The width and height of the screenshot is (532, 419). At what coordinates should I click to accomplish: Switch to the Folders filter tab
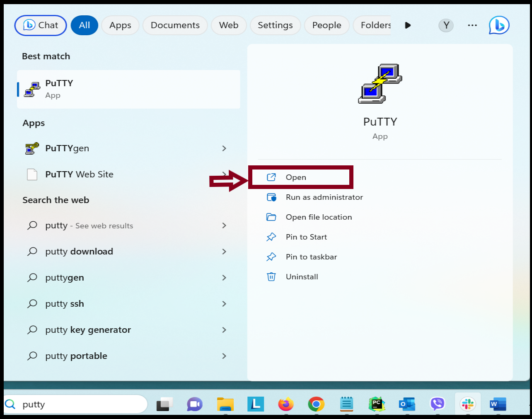click(372, 25)
